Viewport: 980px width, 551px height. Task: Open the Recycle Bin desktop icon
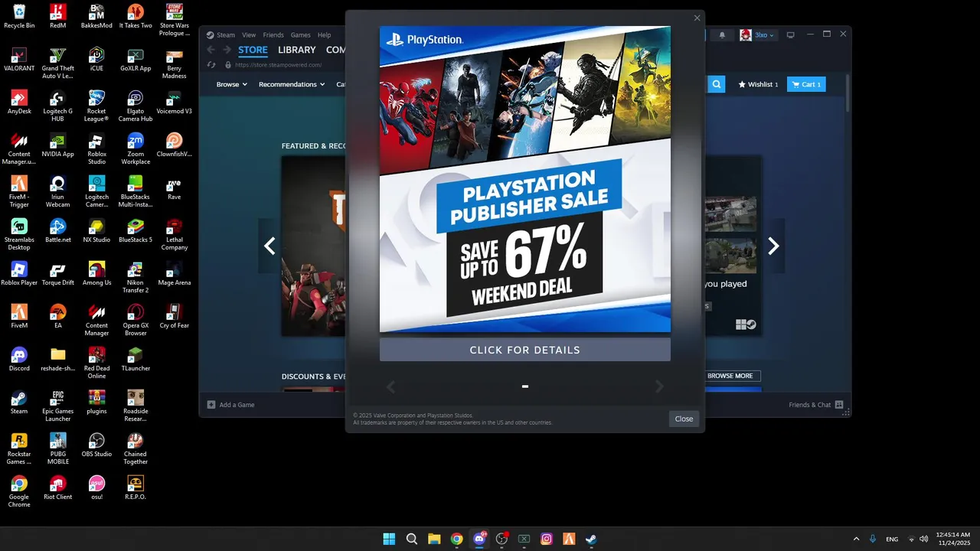19,16
